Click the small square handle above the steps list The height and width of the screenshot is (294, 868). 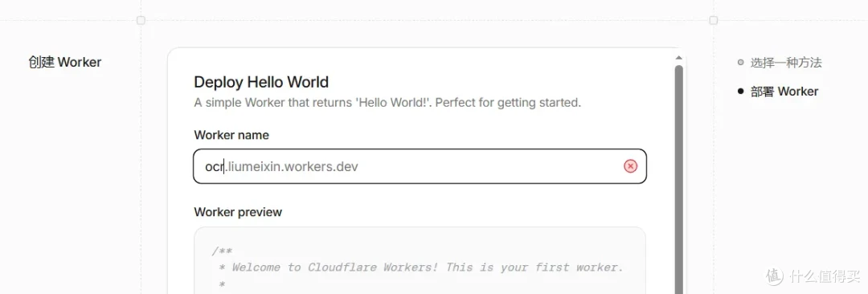tap(714, 21)
